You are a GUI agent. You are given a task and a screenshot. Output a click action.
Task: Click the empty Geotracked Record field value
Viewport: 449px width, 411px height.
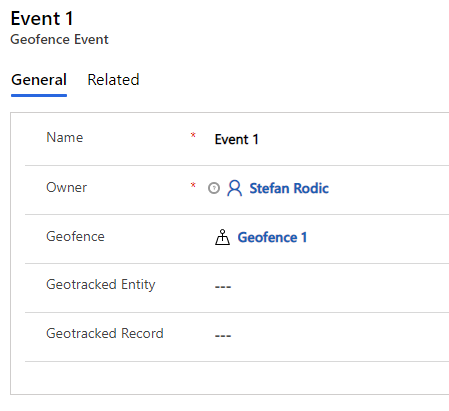(x=330, y=335)
